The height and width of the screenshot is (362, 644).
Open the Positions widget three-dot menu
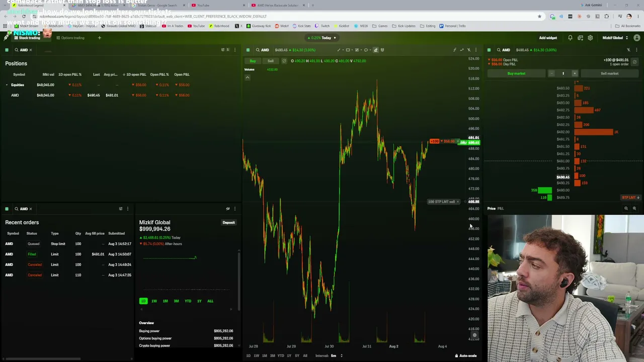(234, 50)
